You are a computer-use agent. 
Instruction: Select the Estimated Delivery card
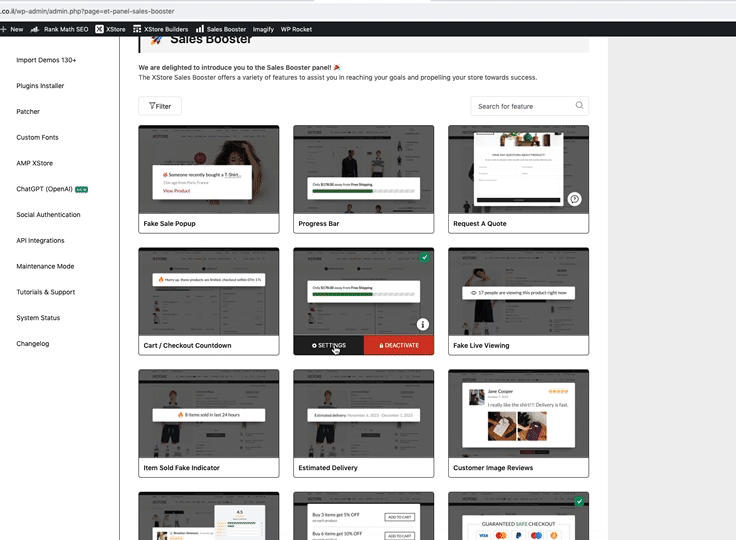pyautogui.click(x=364, y=424)
